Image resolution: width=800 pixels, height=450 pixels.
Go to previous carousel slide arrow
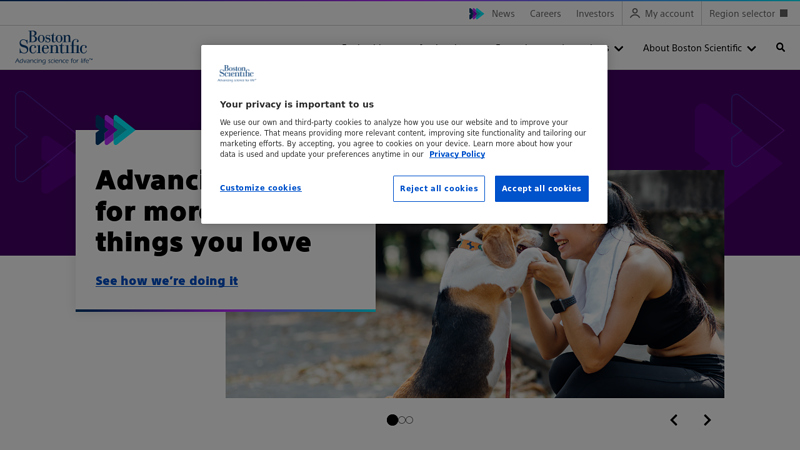pos(674,420)
